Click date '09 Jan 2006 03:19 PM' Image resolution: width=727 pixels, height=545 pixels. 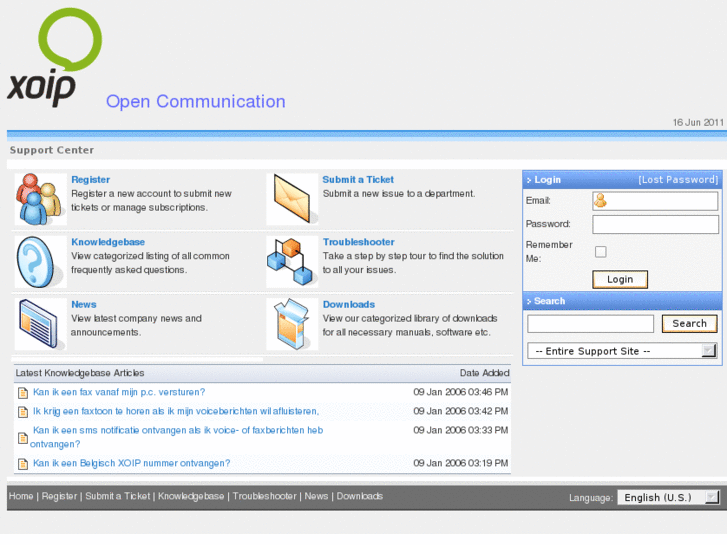(x=460, y=463)
